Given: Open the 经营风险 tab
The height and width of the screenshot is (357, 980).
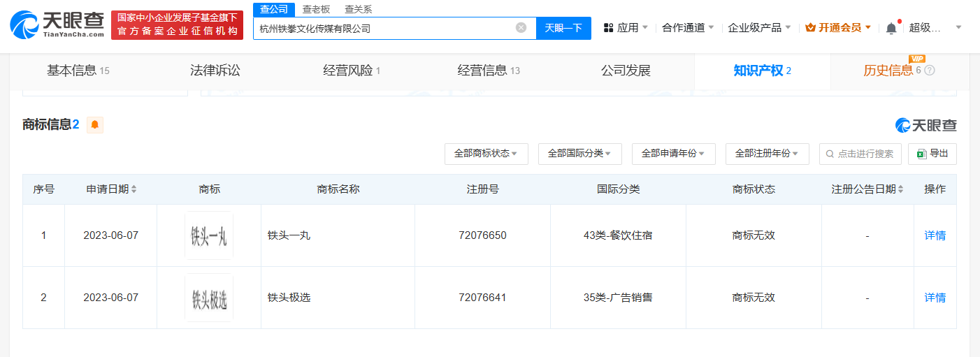Looking at the screenshot, I should click(352, 71).
